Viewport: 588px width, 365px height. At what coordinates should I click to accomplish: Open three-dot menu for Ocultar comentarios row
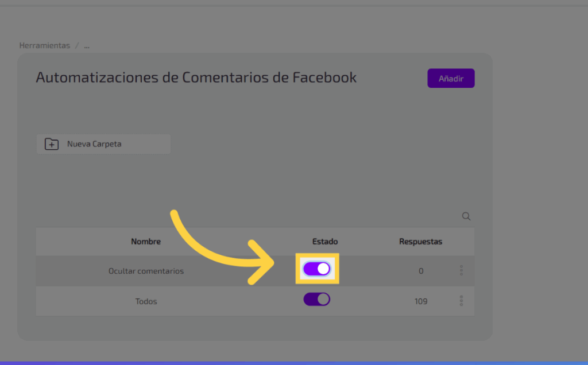(461, 270)
